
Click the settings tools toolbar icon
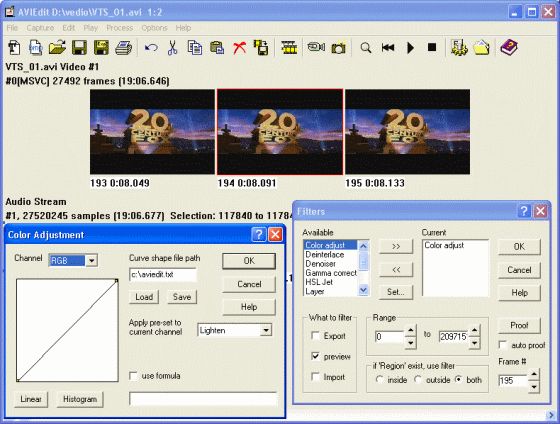(x=459, y=48)
